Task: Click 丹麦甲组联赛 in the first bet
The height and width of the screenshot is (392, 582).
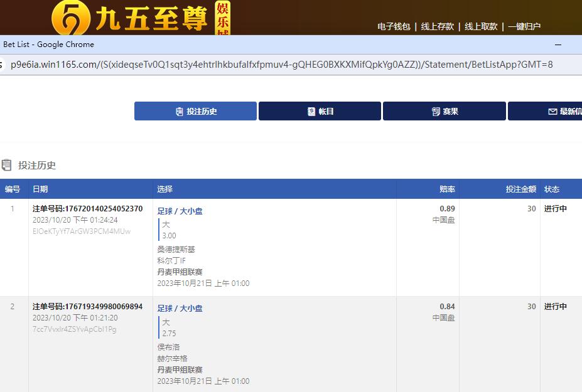Action: [180, 272]
